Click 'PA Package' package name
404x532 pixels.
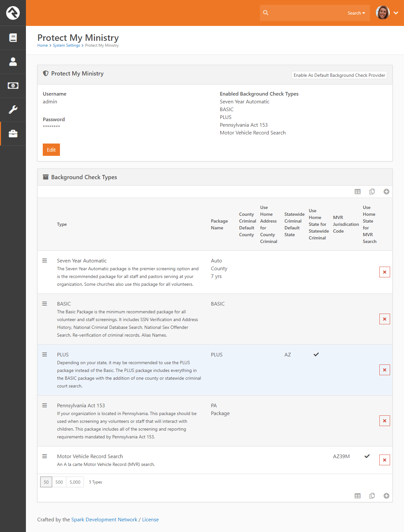(220, 410)
